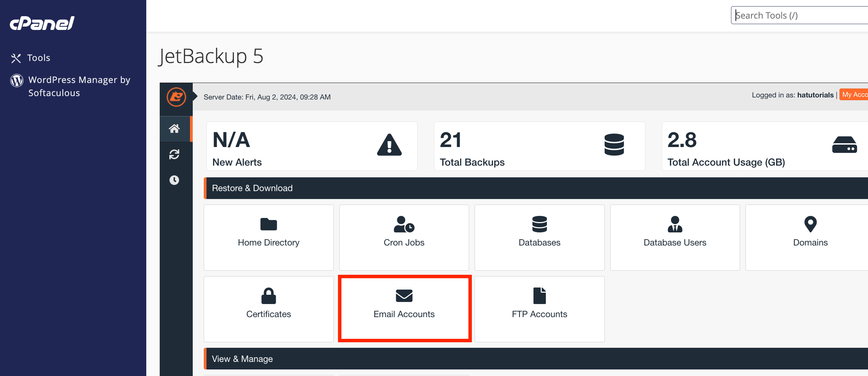Image resolution: width=868 pixels, height=376 pixels.
Task: Click the New Alerts warning triangle icon
Action: (389, 145)
